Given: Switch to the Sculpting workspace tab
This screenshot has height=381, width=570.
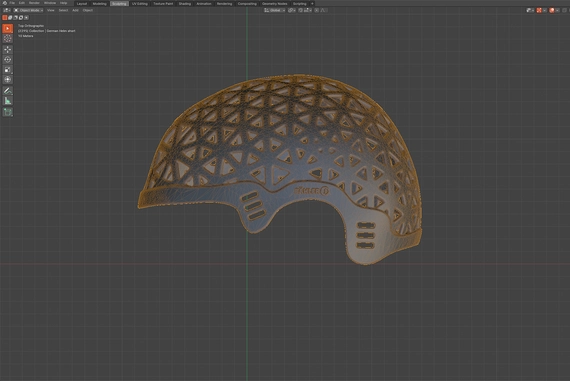Looking at the screenshot, I should (119, 4).
